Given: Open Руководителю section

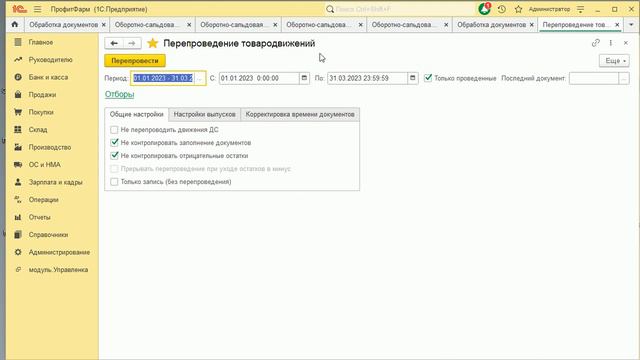Looking at the screenshot, I should [52, 60].
